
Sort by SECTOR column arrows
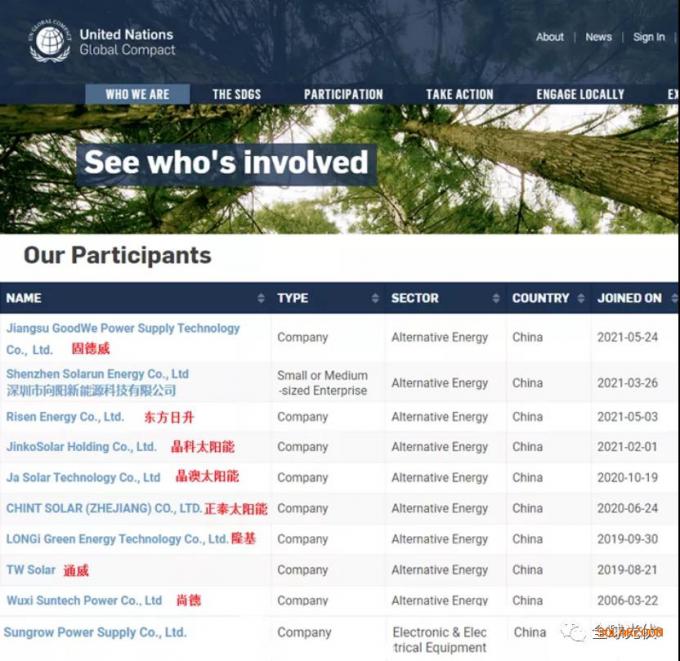click(496, 298)
